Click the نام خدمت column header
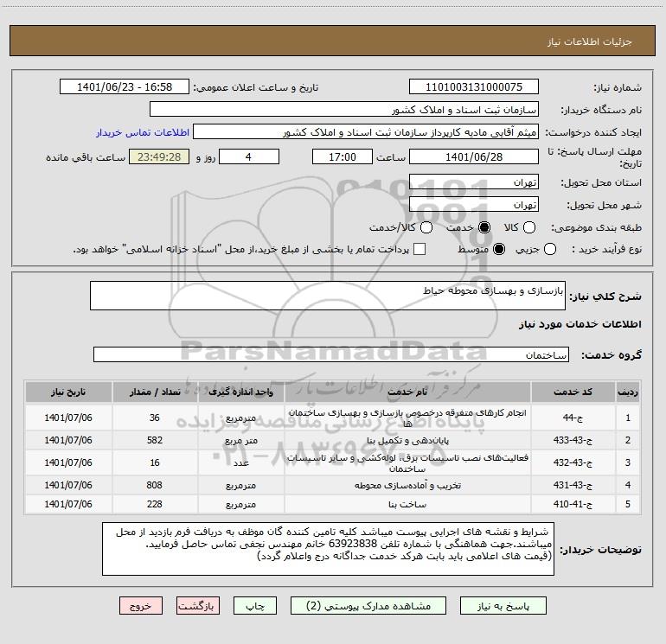 [x=407, y=392]
